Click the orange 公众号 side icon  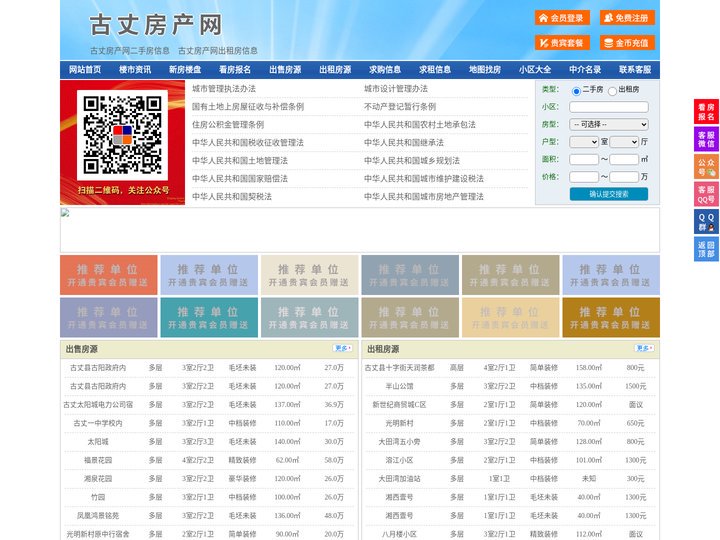click(x=706, y=167)
